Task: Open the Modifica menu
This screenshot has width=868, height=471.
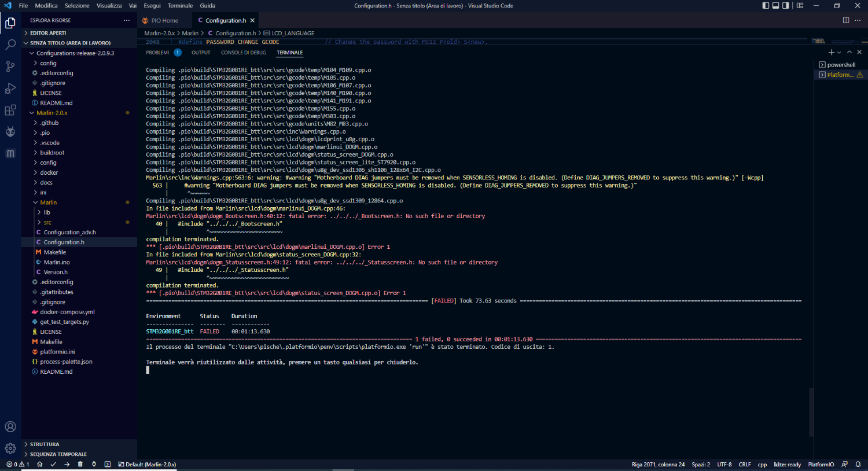Action: pyautogui.click(x=46, y=6)
